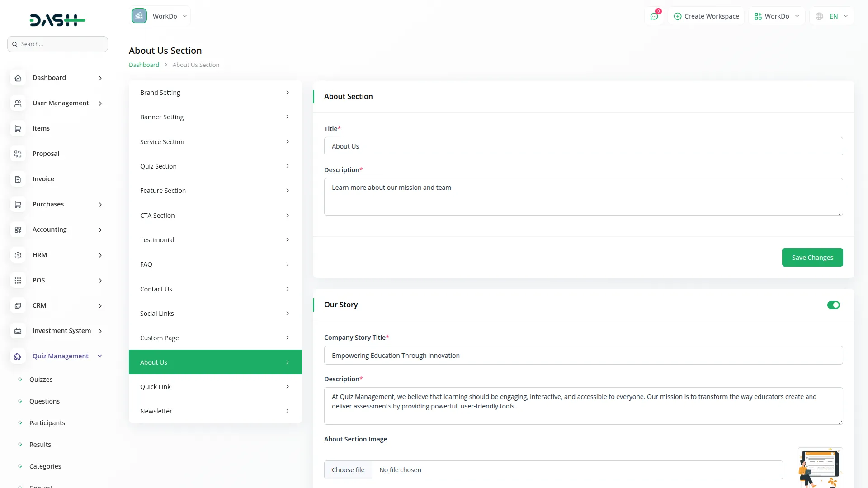Click the Quiz Management puzzle icon
This screenshot has height=488, width=868.
18,357
